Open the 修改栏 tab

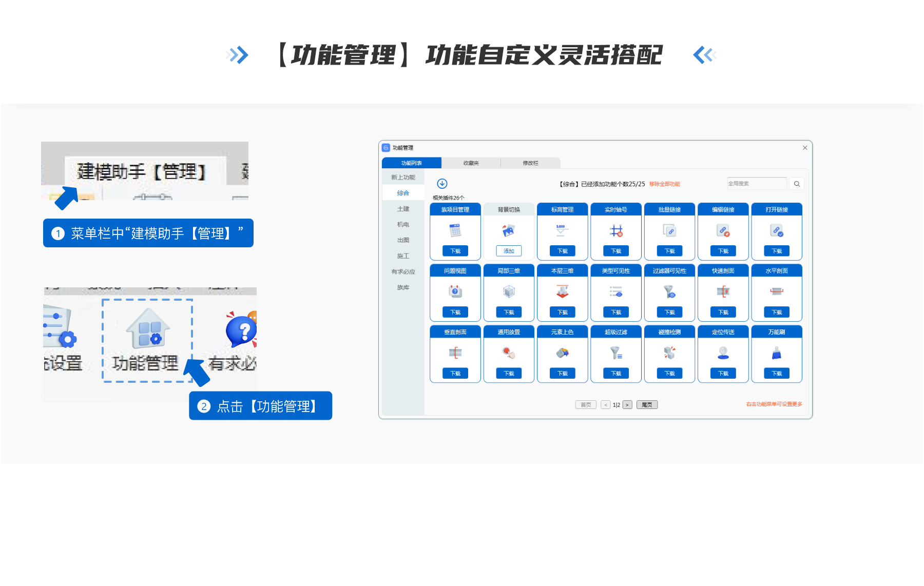tap(530, 163)
